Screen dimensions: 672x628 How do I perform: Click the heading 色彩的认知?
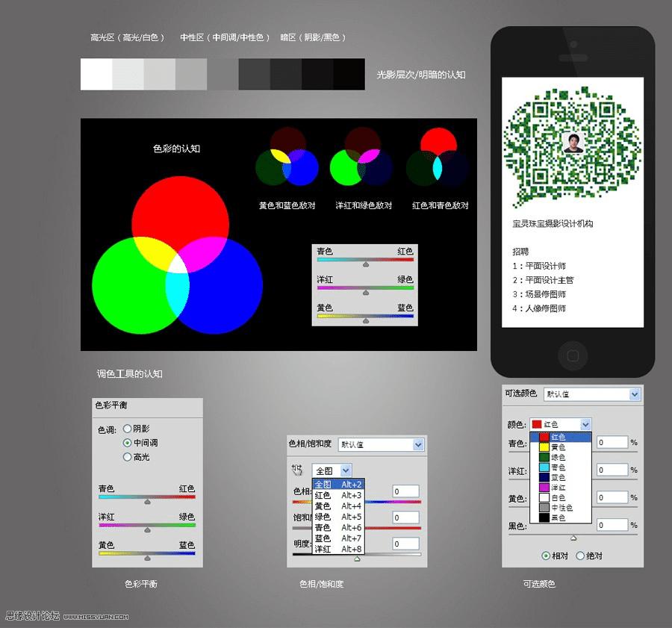click(x=176, y=149)
